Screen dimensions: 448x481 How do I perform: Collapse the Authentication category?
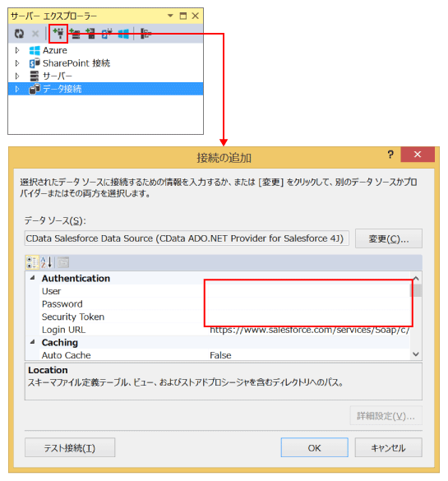click(x=33, y=278)
